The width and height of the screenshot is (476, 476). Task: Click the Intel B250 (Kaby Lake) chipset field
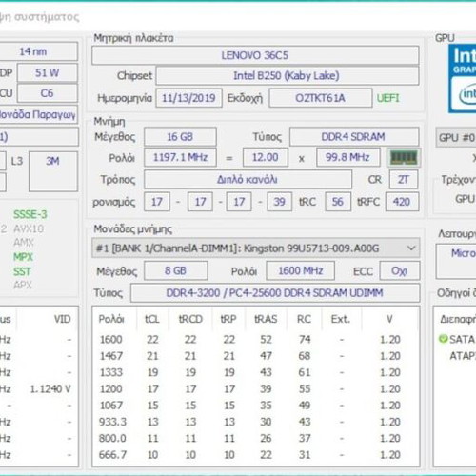(x=288, y=75)
